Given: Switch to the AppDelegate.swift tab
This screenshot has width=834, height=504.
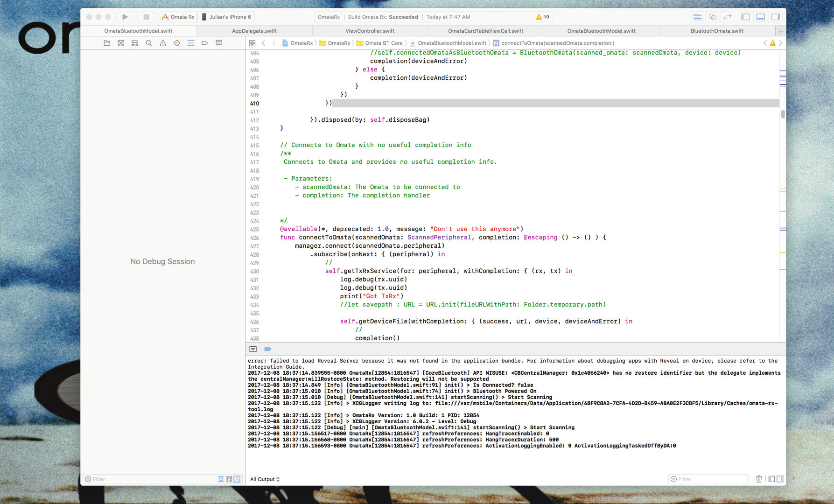Looking at the screenshot, I should pos(254,31).
